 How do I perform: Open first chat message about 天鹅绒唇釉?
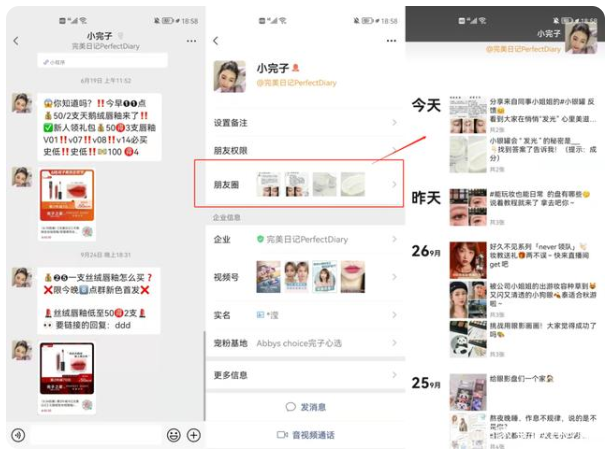[99, 127]
